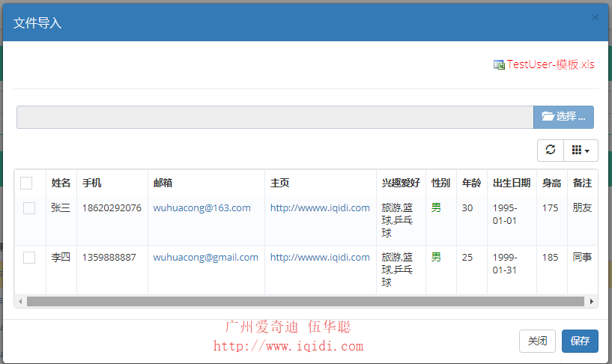The width and height of the screenshot is (612, 364).
Task: Click the 选择 file browse button
Action: (563, 117)
